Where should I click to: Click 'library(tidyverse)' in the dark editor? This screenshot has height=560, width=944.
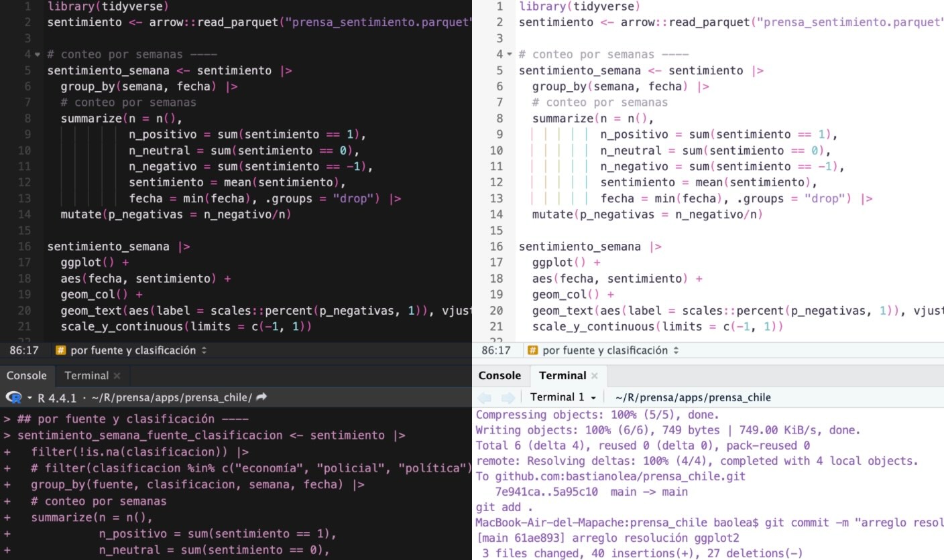pyautogui.click(x=108, y=6)
